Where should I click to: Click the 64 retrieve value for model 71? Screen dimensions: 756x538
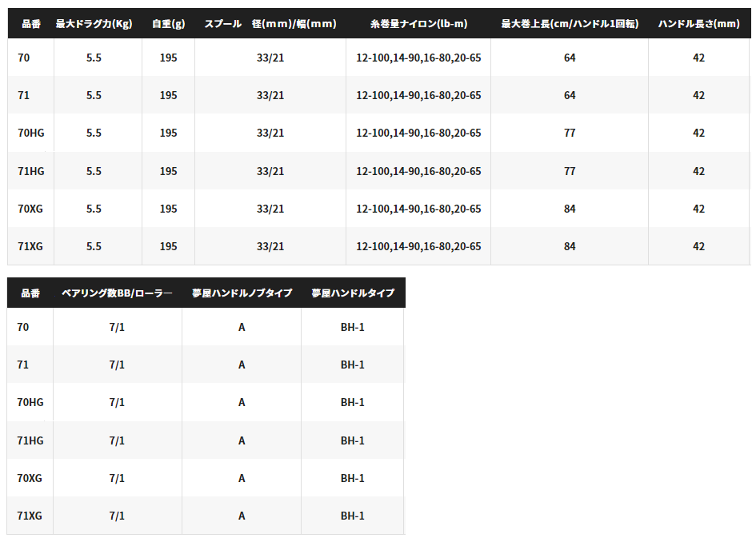click(x=570, y=95)
